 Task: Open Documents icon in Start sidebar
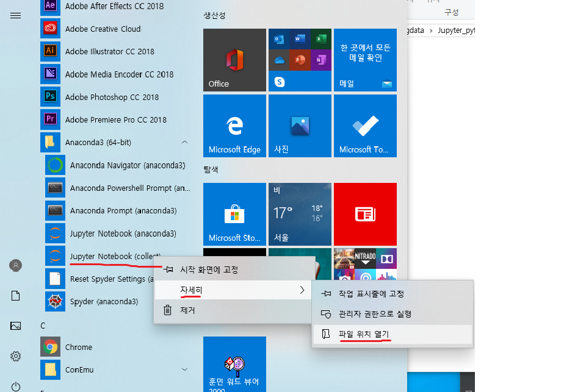15,296
